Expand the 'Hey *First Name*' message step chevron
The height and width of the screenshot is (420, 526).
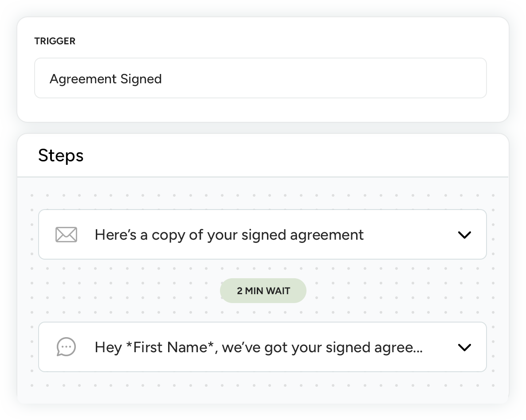tap(464, 347)
